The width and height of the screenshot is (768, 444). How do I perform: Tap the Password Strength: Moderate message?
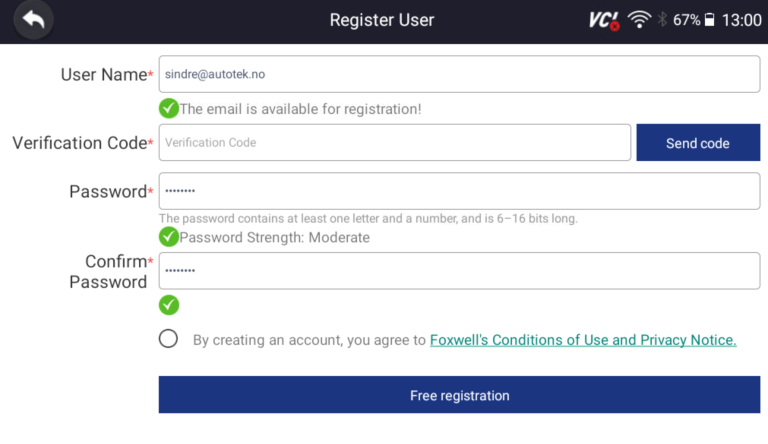click(274, 238)
